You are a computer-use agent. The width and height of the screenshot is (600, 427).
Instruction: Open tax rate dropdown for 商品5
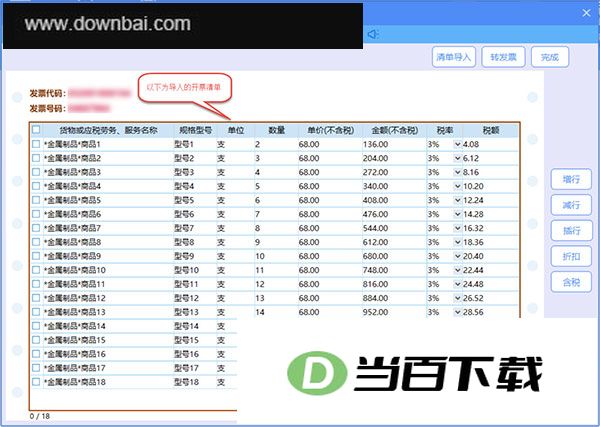coord(457,200)
